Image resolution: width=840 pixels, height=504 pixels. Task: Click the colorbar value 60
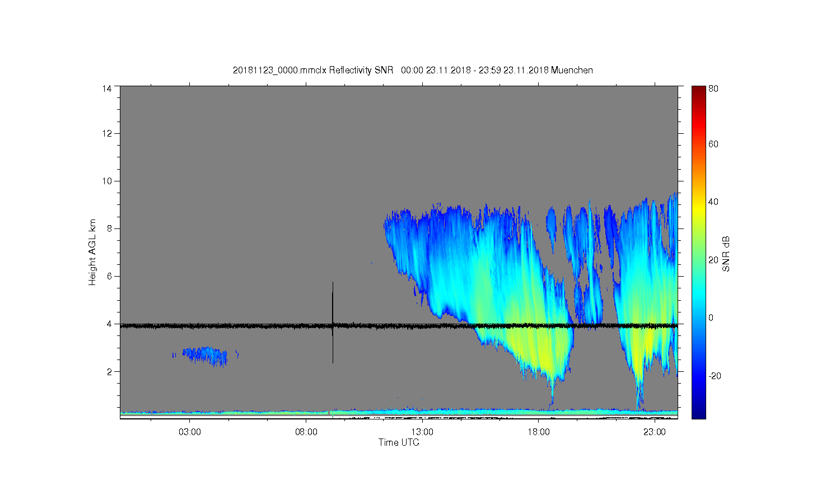(x=713, y=144)
